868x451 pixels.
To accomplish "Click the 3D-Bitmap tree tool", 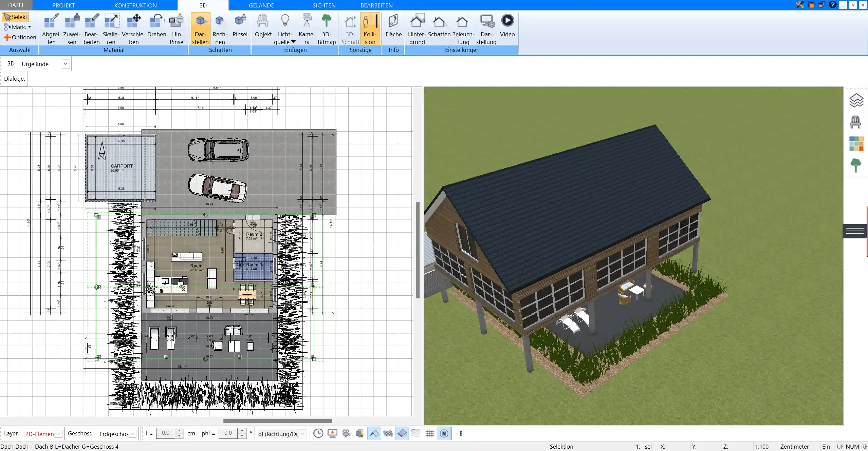I will point(327,29).
